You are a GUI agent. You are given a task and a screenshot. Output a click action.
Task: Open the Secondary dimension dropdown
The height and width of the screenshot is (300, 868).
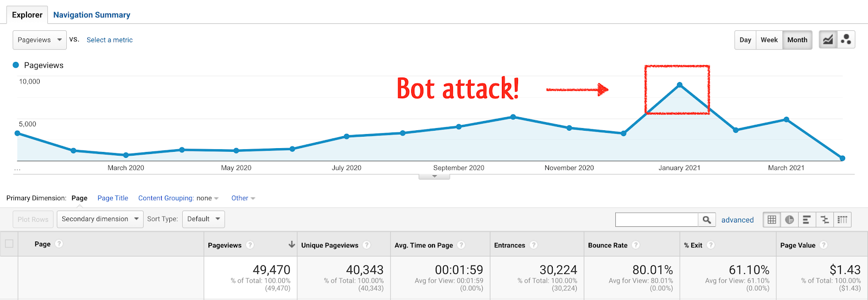point(100,219)
